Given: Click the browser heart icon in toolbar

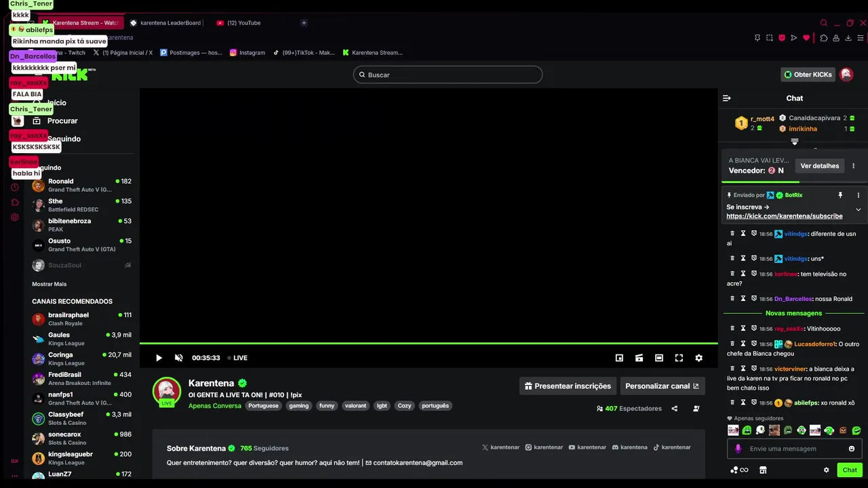Looking at the screenshot, I should [806, 38].
